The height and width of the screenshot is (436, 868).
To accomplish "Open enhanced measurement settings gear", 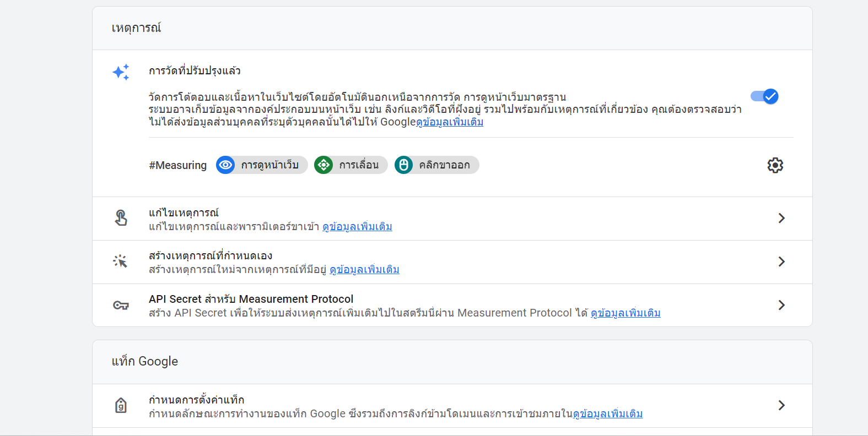I will tap(775, 165).
